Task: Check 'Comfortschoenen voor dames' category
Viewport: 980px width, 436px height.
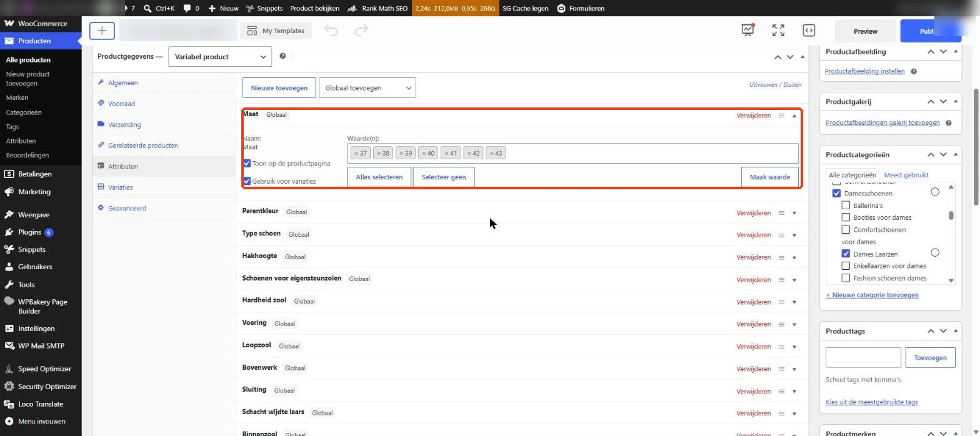Action: [846, 230]
